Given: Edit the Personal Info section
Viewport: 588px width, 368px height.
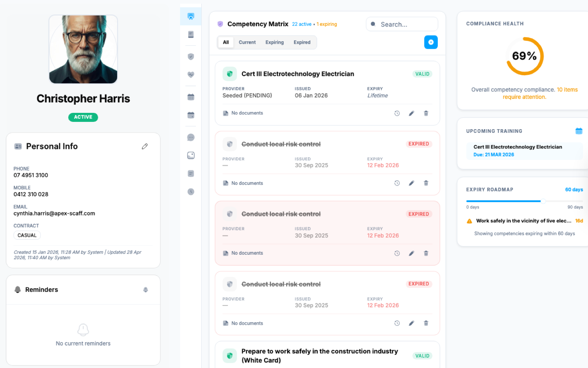Looking at the screenshot, I should (145, 146).
